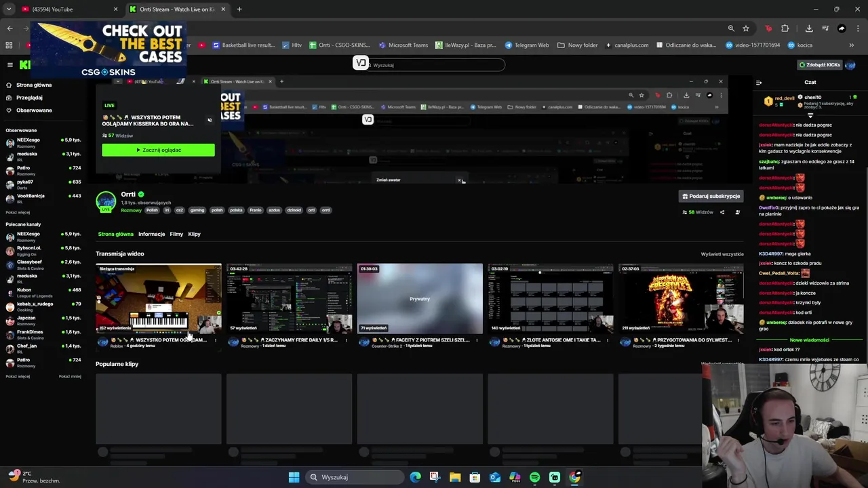Open the Hltv bookmark
Viewport: 868px width, 488px height.
292,45
